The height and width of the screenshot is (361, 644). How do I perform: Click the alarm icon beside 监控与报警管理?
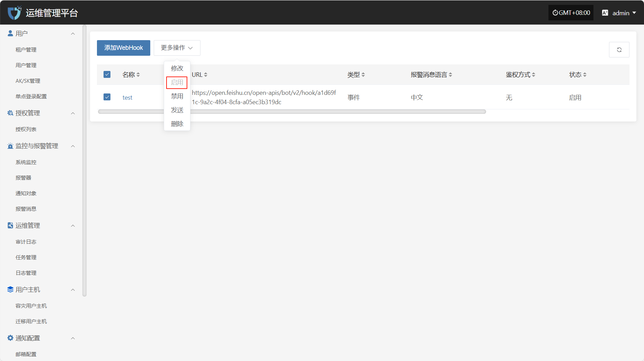(10, 146)
